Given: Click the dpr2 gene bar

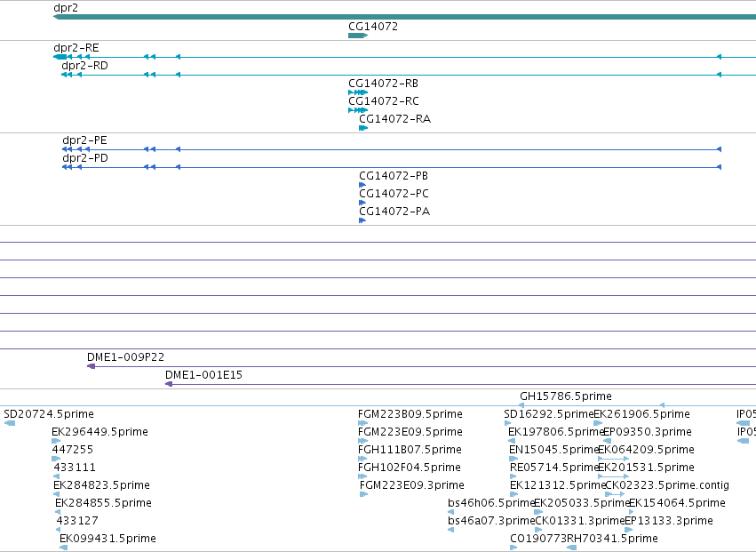Looking at the screenshot, I should click(x=404, y=17).
